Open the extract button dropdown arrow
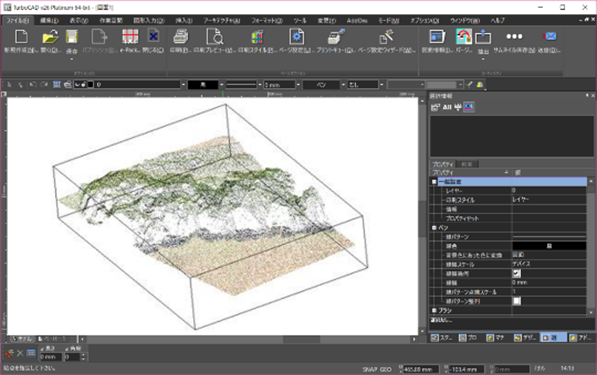This screenshot has height=375, width=597. [x=483, y=59]
